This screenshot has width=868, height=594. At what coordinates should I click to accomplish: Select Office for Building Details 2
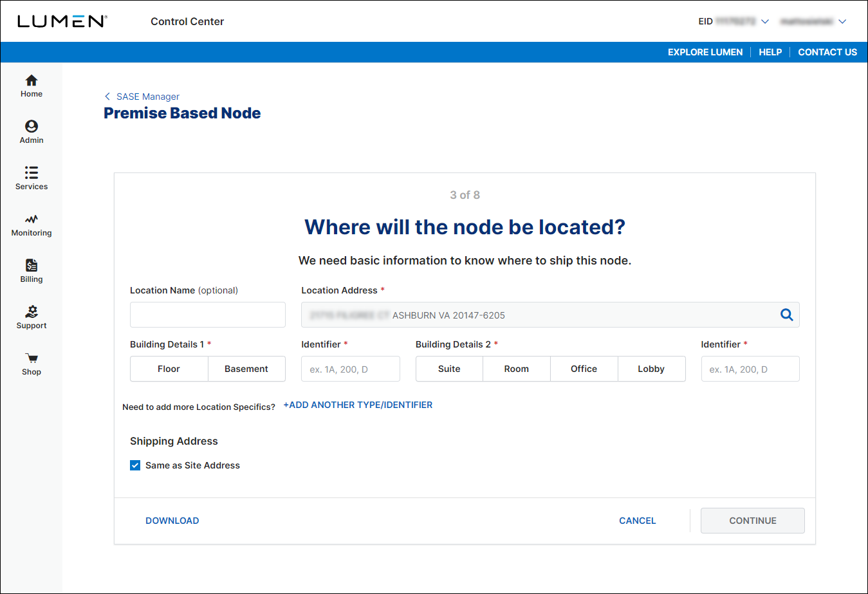pos(584,369)
